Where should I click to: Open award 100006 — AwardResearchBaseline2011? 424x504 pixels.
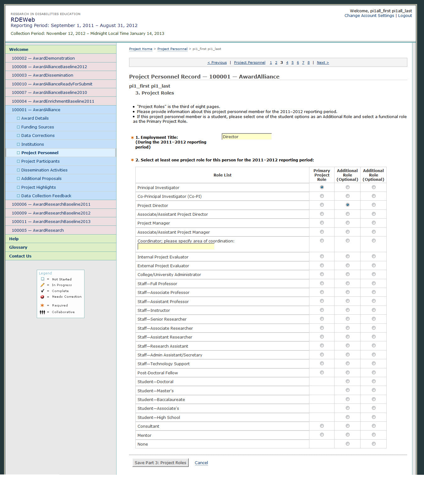61,204
